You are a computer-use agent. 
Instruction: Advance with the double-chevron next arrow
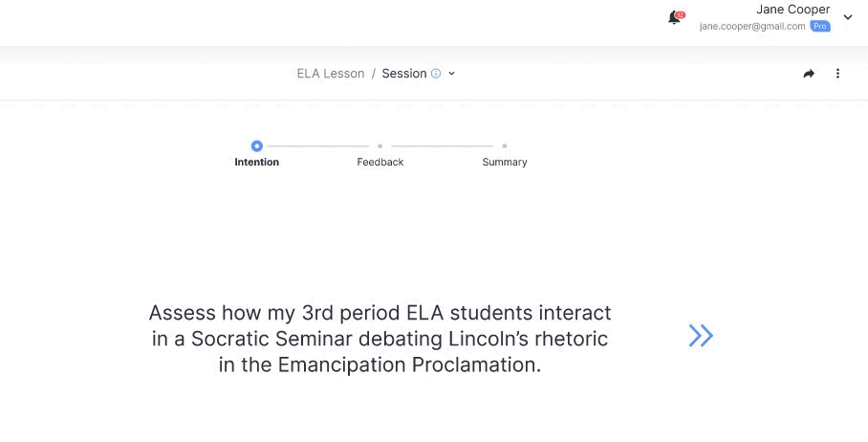(701, 336)
